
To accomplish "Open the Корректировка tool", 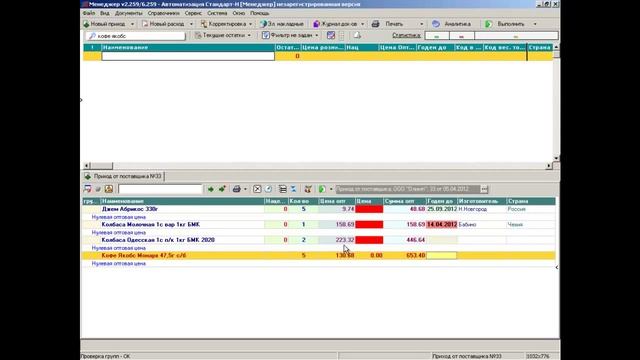I will click(223, 24).
